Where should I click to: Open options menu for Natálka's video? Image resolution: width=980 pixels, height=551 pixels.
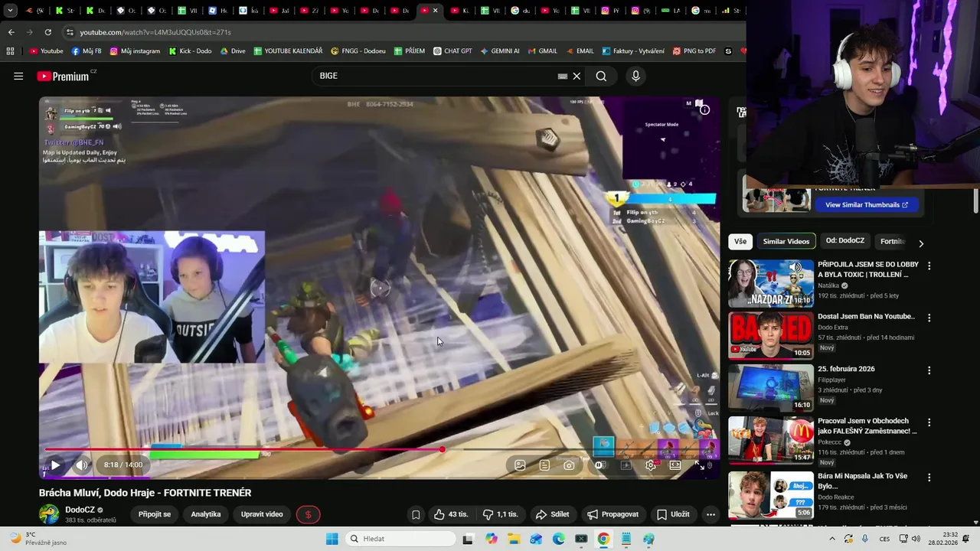929,266
